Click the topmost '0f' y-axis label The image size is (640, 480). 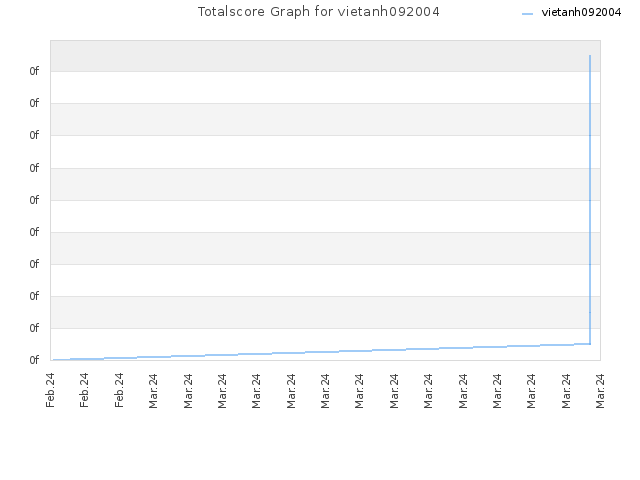[34, 71]
